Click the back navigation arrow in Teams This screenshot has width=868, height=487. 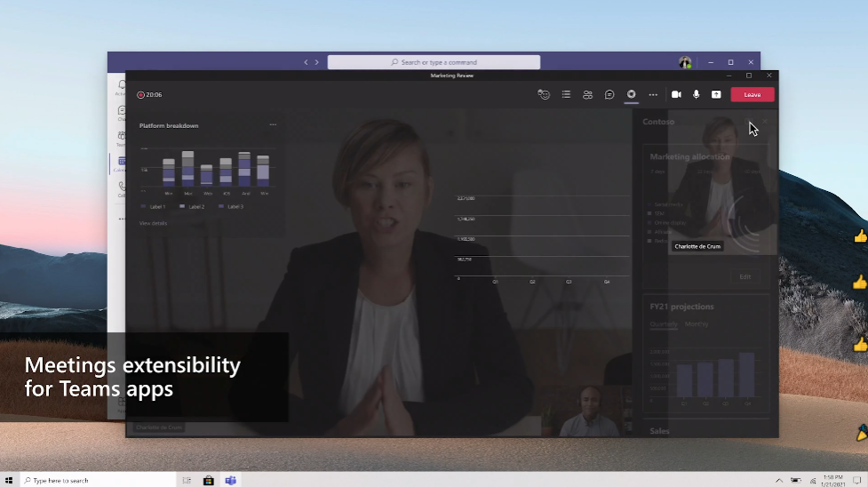tap(307, 62)
